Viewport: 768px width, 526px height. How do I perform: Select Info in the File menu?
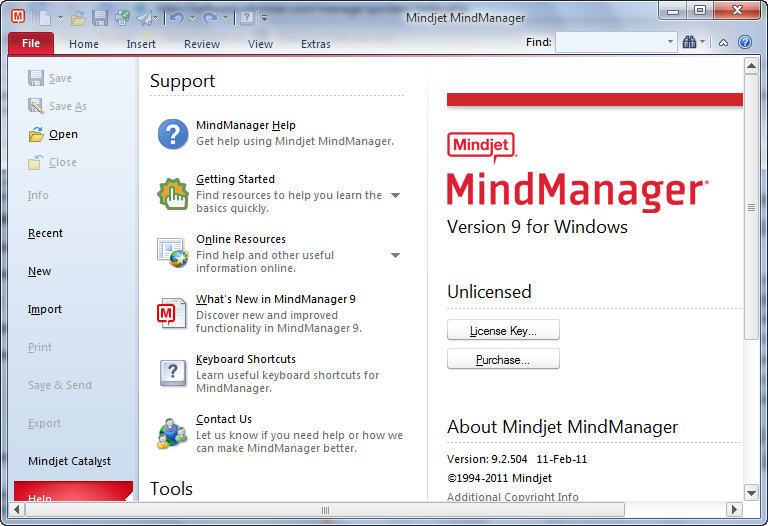(x=38, y=195)
